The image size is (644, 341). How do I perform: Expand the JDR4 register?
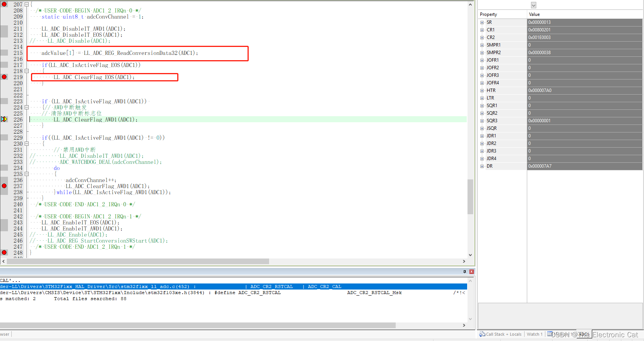point(482,159)
